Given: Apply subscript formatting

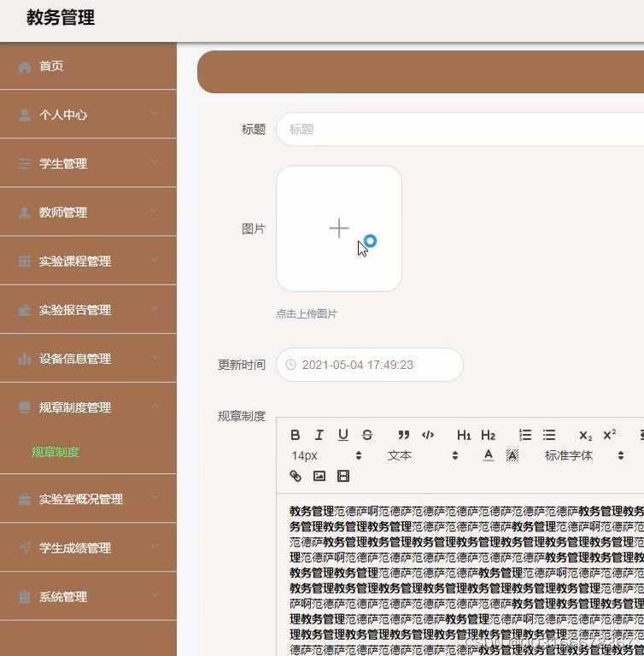Looking at the screenshot, I should tap(585, 436).
